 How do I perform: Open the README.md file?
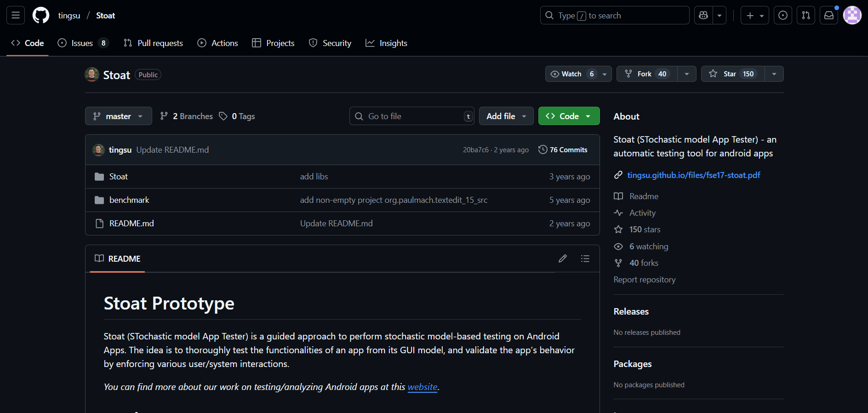(131, 224)
